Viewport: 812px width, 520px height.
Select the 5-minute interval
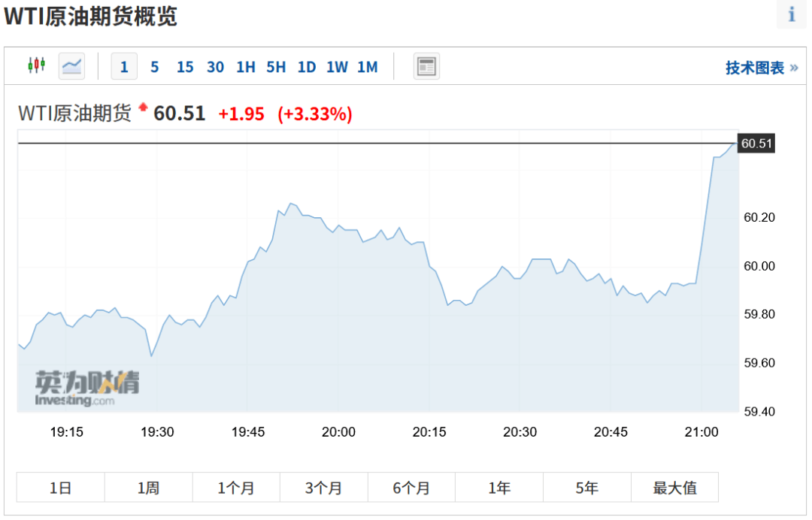pyautogui.click(x=154, y=67)
